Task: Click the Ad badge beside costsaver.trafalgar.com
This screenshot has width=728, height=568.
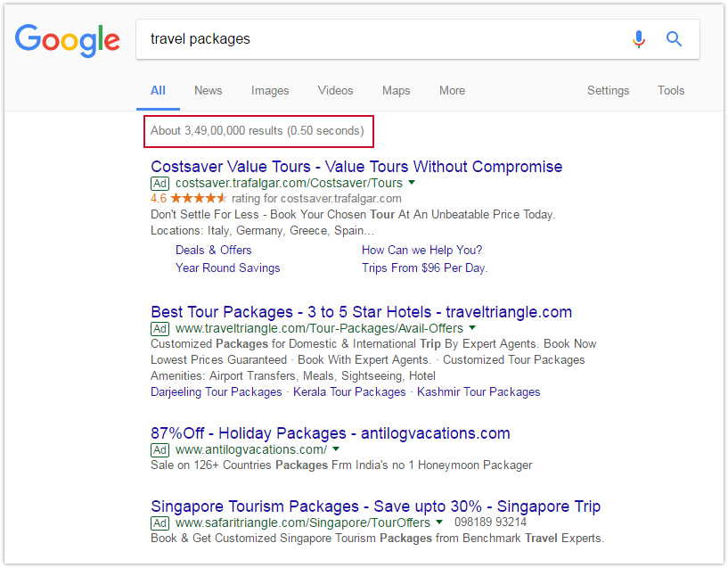Action: pyautogui.click(x=160, y=184)
